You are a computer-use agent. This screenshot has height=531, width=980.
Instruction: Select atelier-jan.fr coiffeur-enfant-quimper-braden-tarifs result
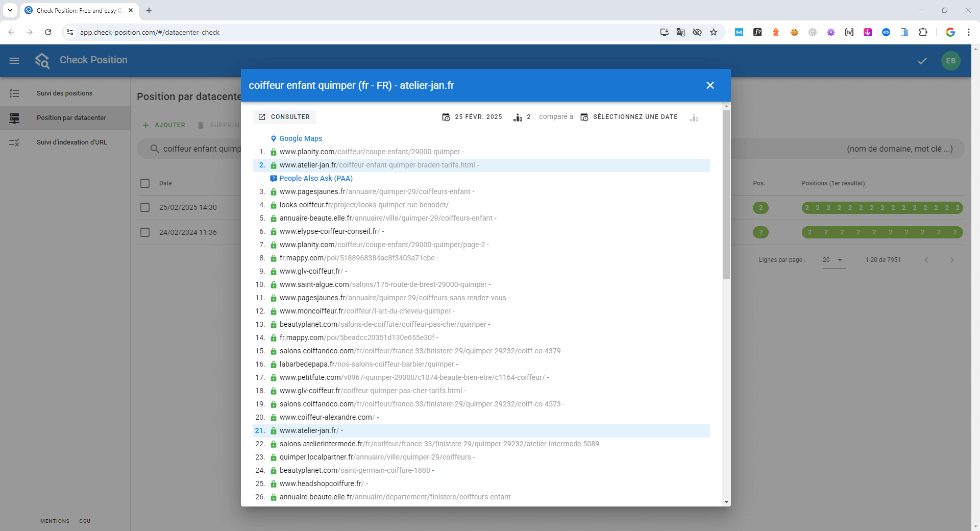click(481, 165)
